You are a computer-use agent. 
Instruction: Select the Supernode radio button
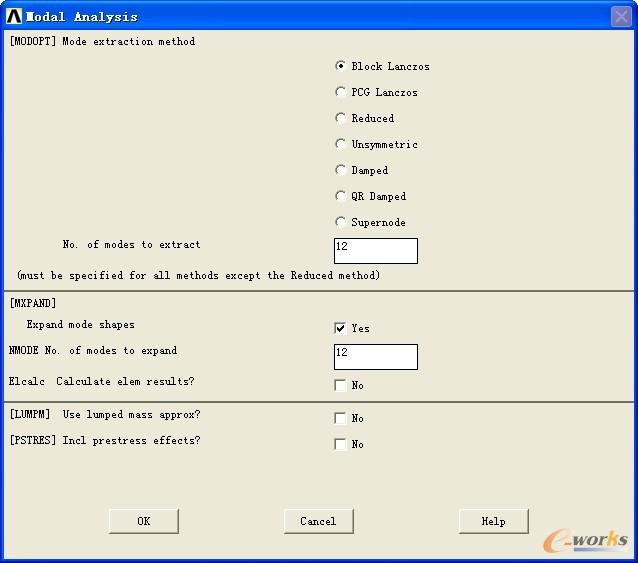[x=341, y=222]
